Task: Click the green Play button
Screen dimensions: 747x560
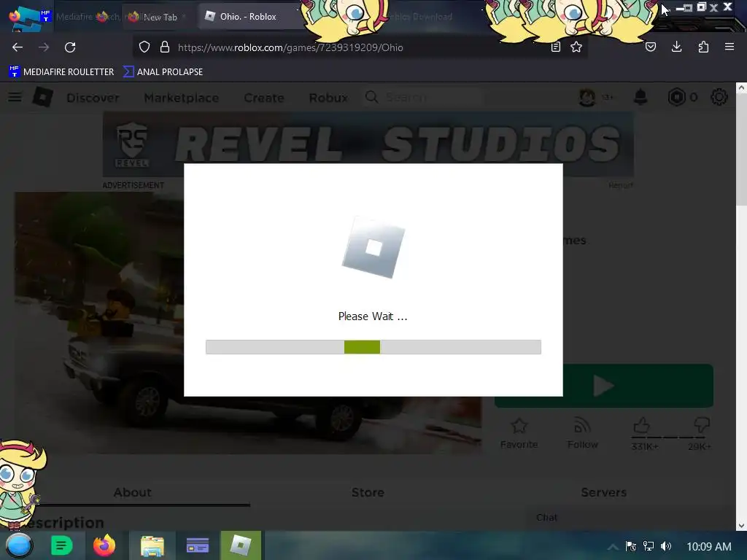Action: click(x=603, y=386)
